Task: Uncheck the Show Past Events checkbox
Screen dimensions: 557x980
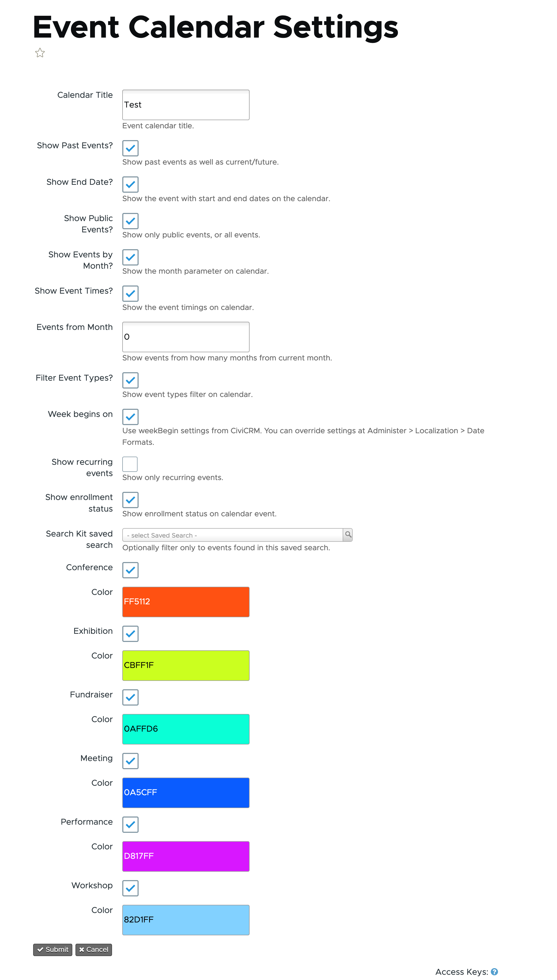Action: (130, 148)
